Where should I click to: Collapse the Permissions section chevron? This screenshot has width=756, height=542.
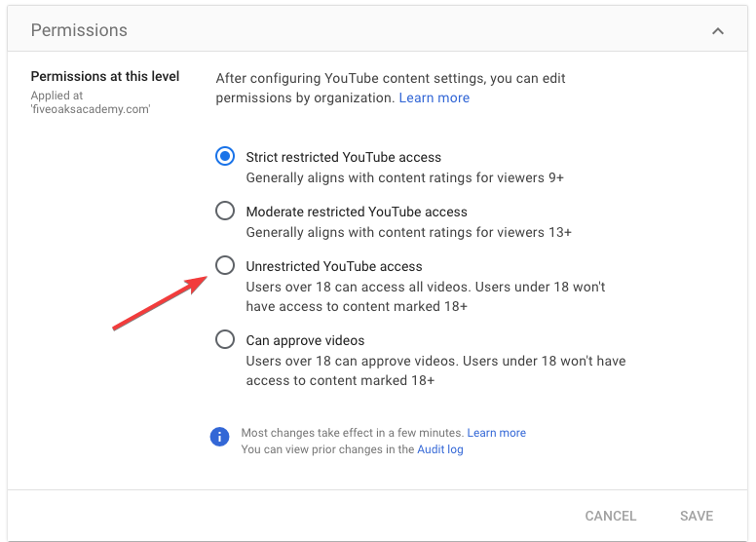point(717,31)
